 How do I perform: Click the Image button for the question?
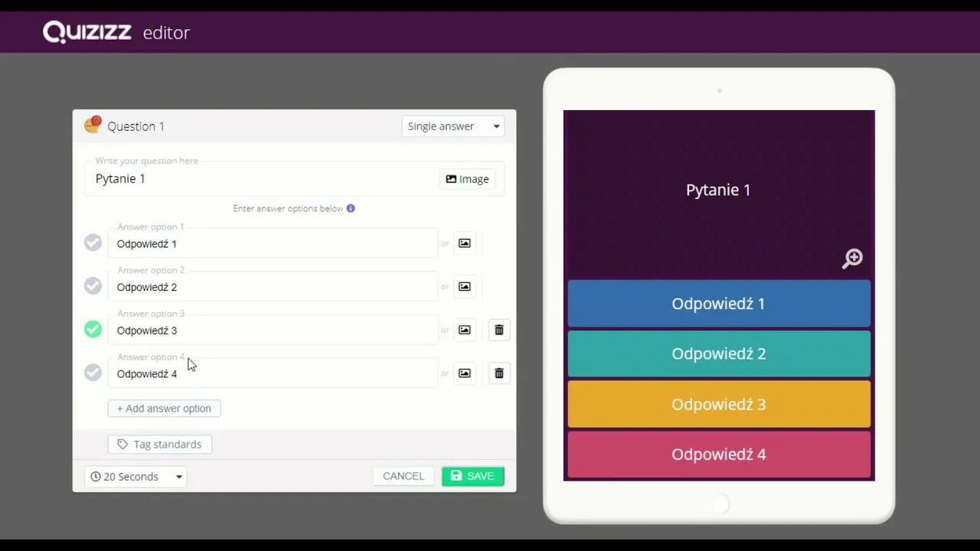pyautogui.click(x=467, y=179)
